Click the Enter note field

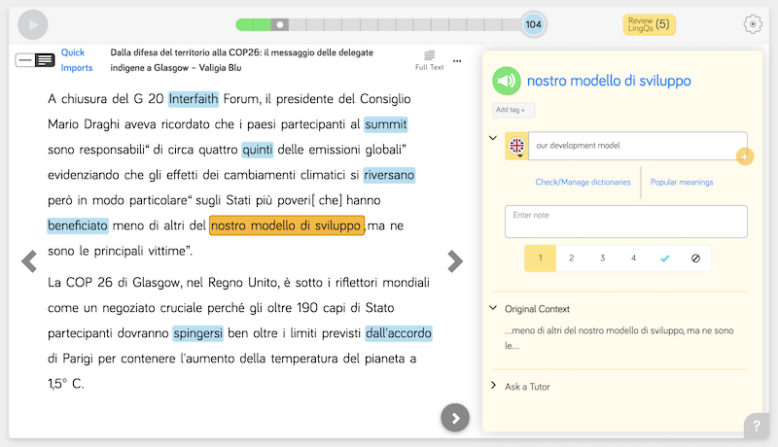pyautogui.click(x=626, y=222)
